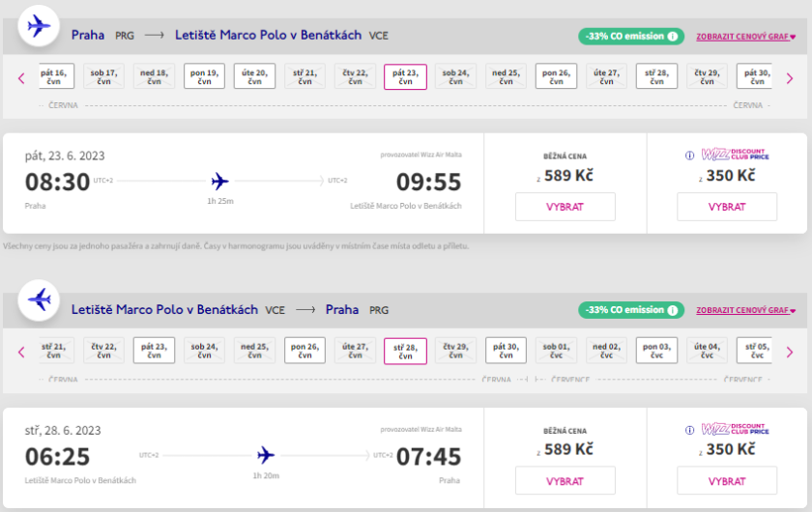Select outbound date pon 19, čvn

point(204,76)
